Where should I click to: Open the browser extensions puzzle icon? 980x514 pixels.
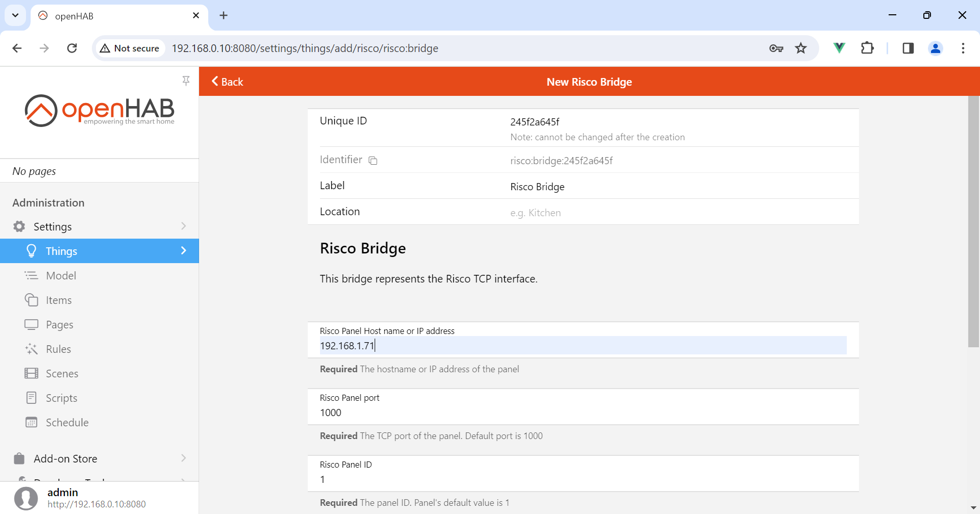coord(867,48)
